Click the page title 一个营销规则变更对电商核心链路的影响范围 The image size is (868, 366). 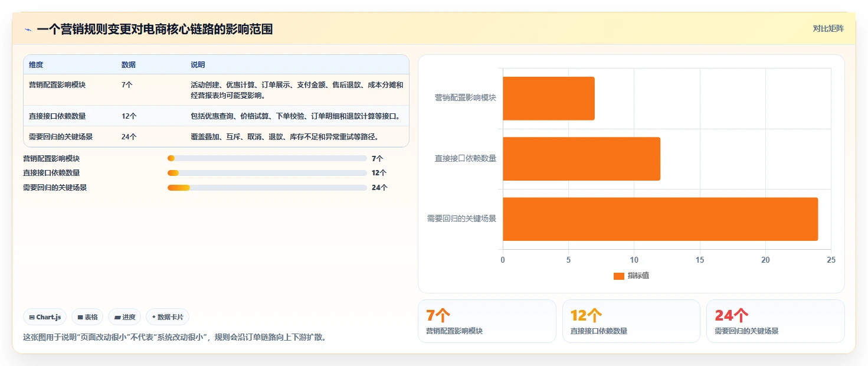[155, 30]
